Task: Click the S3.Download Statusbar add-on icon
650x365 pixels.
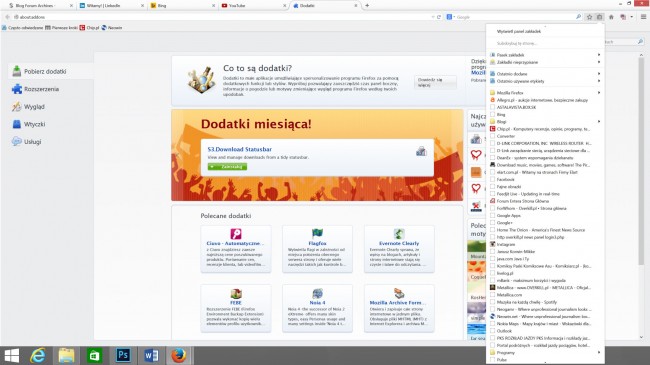Action: tap(421, 151)
